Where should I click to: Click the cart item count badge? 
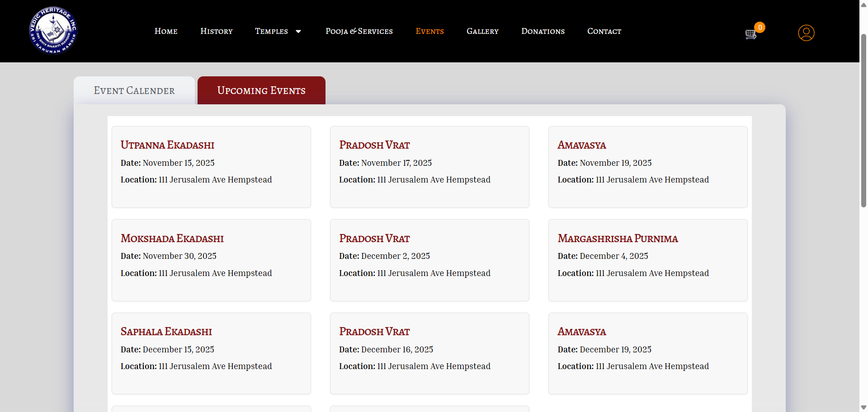tap(760, 28)
